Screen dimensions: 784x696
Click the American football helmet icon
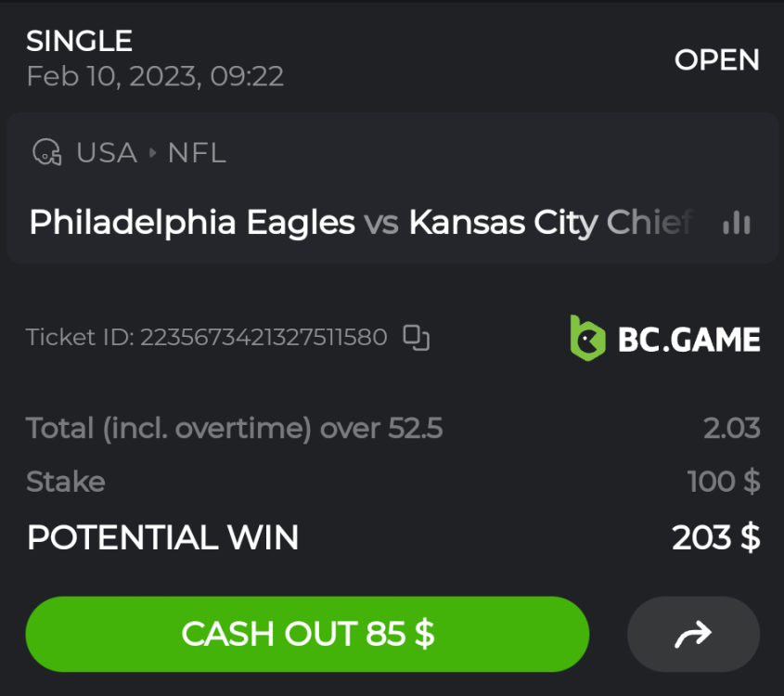pyautogui.click(x=47, y=152)
